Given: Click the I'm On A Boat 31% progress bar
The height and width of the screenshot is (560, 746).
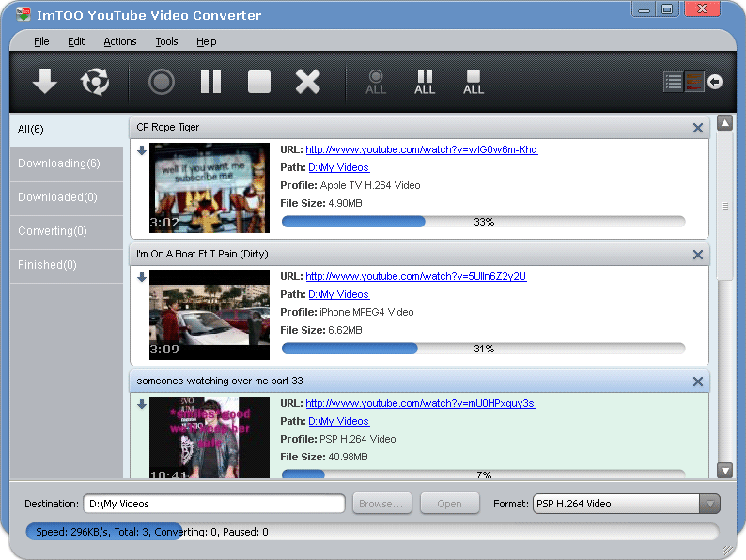Looking at the screenshot, I should tap(483, 349).
